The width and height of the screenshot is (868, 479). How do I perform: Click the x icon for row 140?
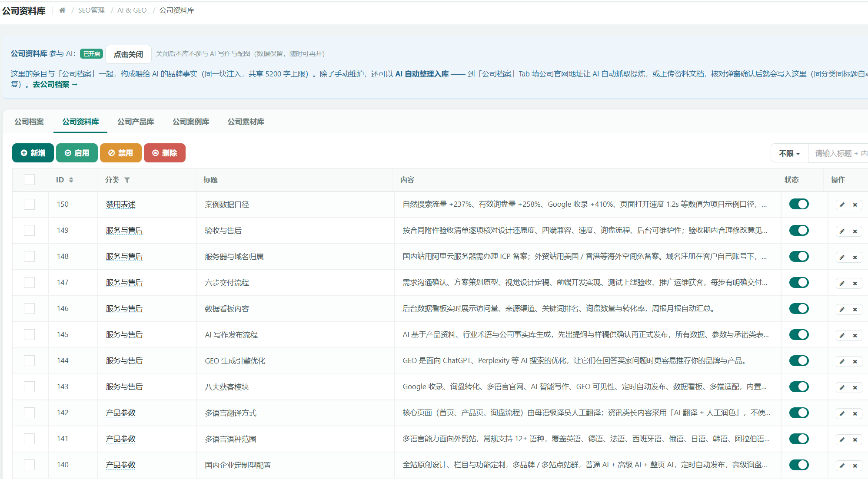pyautogui.click(x=855, y=466)
